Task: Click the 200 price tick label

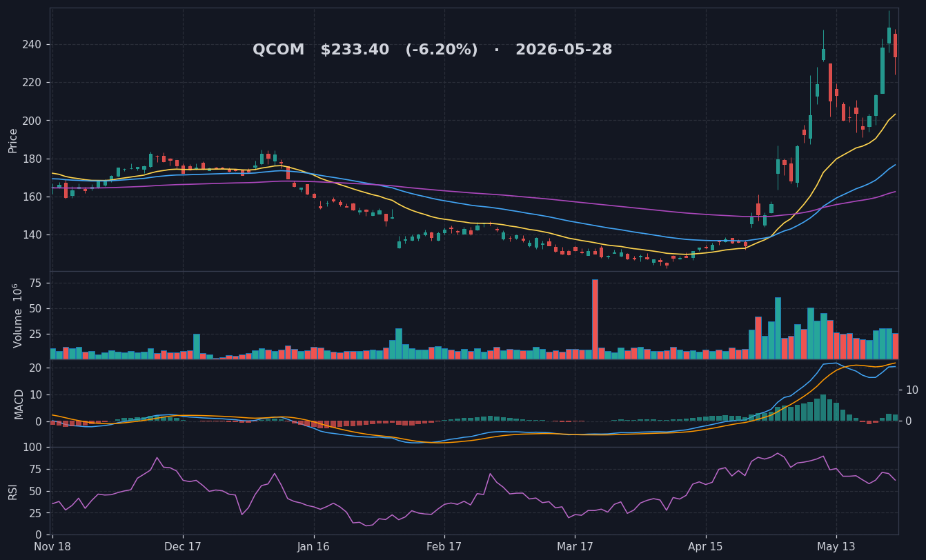Action: (x=32, y=121)
